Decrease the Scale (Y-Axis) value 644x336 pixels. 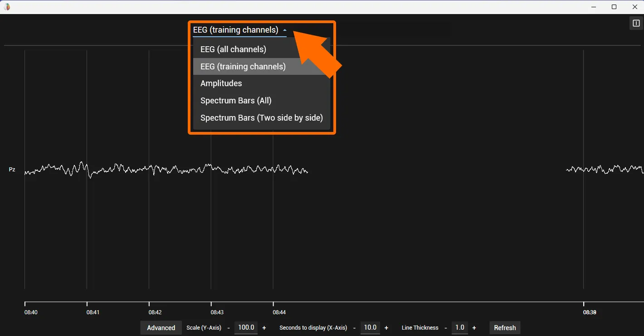point(229,328)
